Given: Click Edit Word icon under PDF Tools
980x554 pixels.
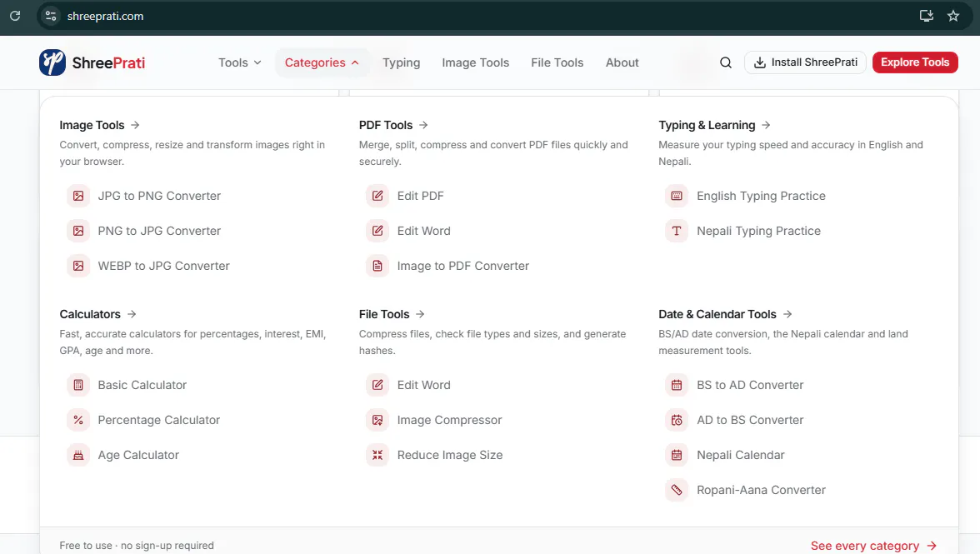Looking at the screenshot, I should (x=377, y=231).
